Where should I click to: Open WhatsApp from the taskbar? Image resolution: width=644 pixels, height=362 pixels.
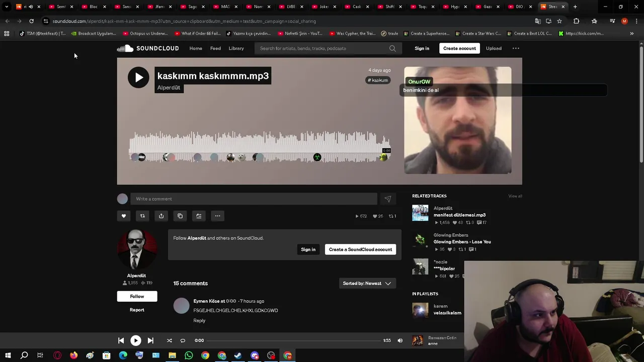click(x=189, y=355)
